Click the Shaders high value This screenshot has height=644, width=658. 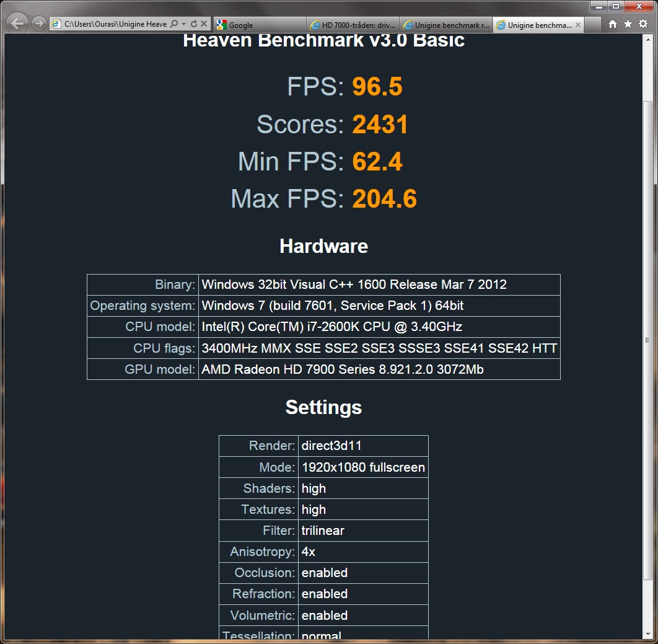(x=363, y=488)
